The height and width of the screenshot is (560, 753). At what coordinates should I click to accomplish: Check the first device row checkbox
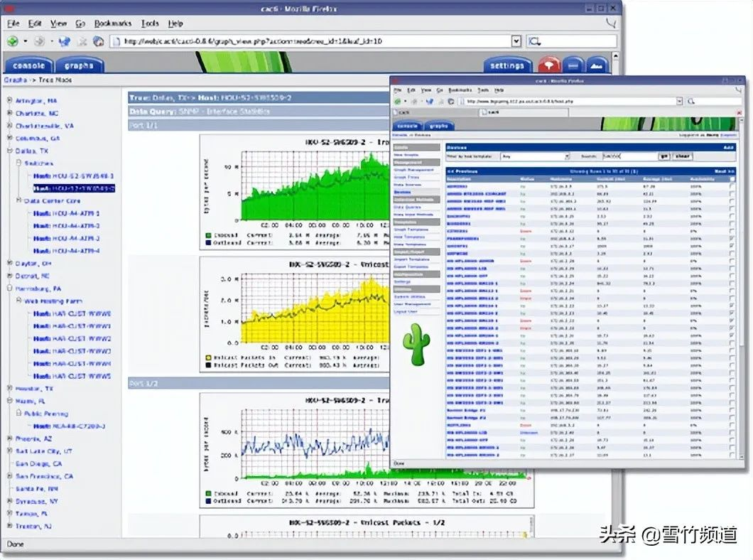coord(732,187)
